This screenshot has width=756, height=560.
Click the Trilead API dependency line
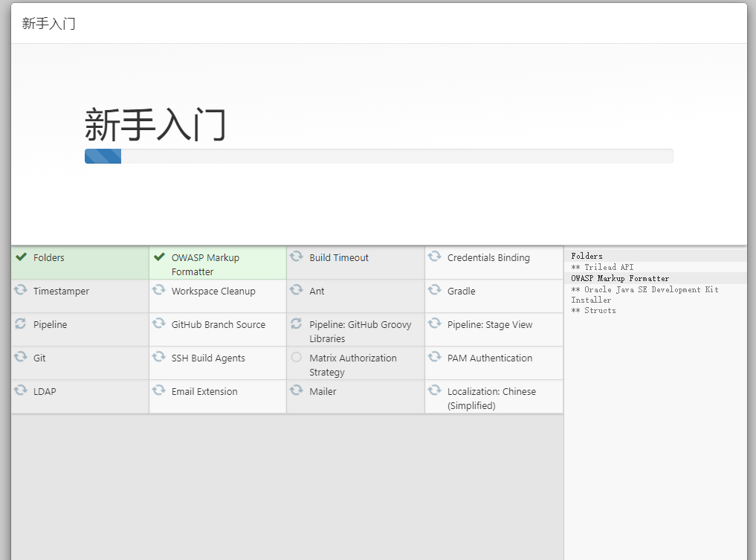(602, 267)
